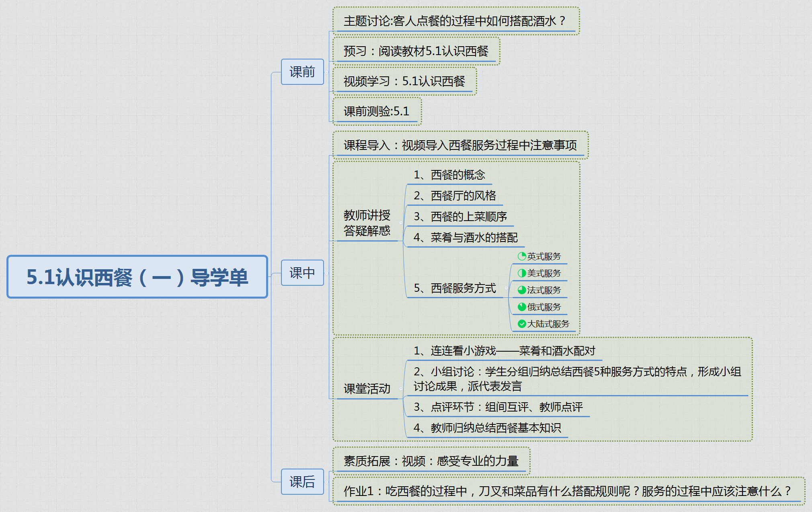Select the 课前 topic node

click(x=302, y=73)
